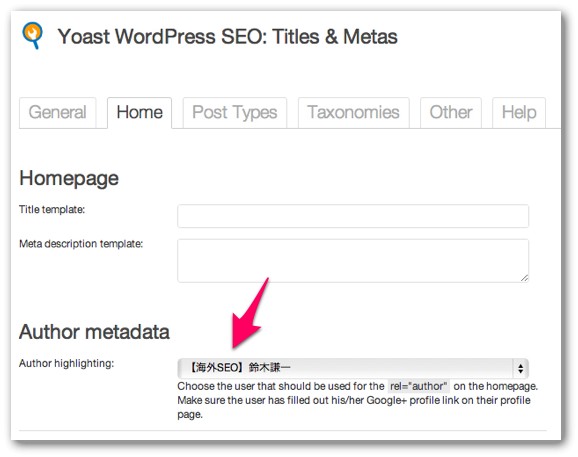The height and width of the screenshot is (457, 578).
Task: Click the Author highlighting label
Action: [x=67, y=363]
